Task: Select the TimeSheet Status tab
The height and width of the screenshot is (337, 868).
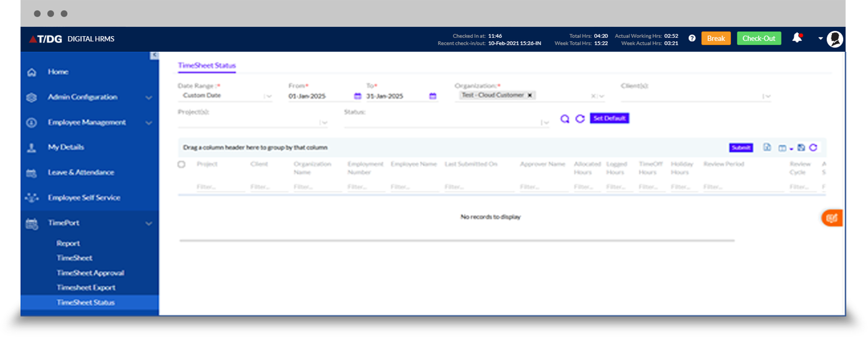Action: tap(207, 65)
